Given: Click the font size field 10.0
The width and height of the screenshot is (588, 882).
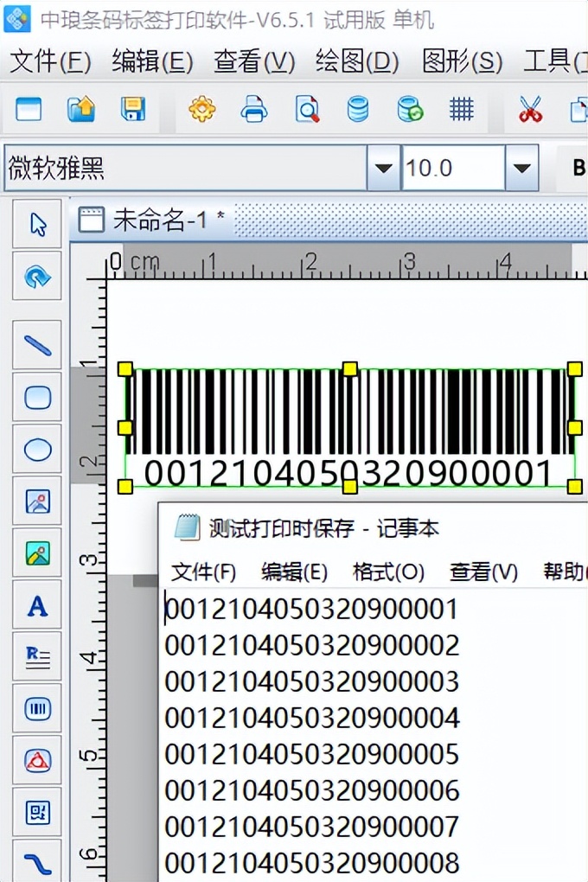Looking at the screenshot, I should click(x=453, y=168).
